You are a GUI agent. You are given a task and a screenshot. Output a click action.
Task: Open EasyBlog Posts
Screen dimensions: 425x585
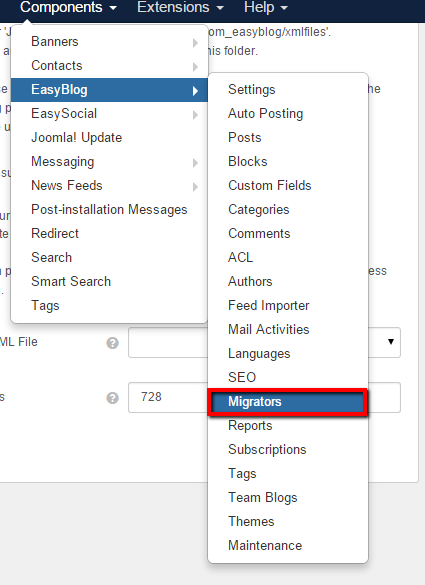coord(288,138)
